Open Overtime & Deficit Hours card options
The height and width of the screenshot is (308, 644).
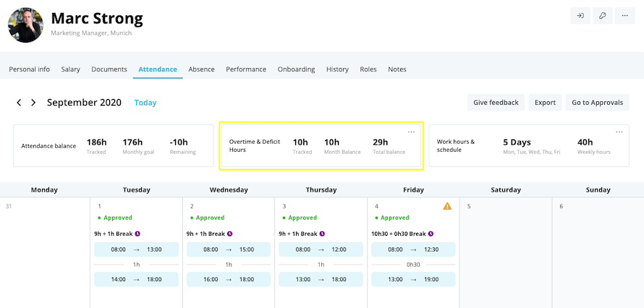[x=411, y=132]
